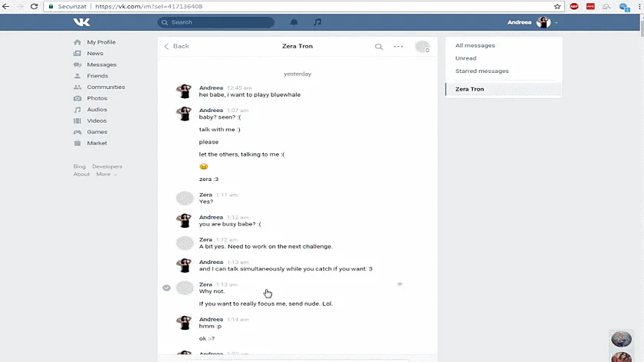Click the emoji message
The width and height of the screenshot is (644, 362).
point(204,166)
